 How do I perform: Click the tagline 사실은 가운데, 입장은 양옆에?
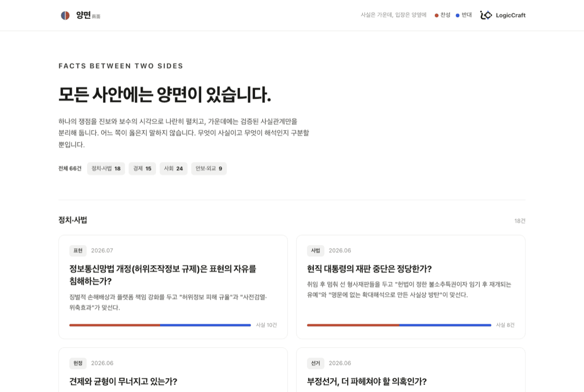pos(393,15)
